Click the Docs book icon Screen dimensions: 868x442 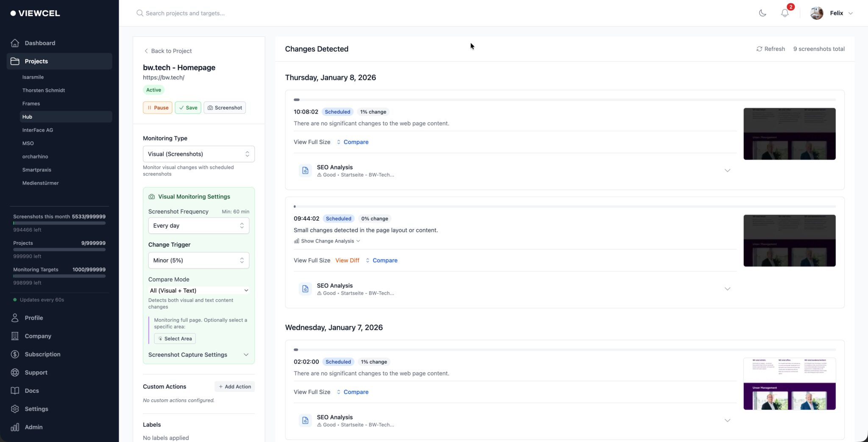click(15, 390)
